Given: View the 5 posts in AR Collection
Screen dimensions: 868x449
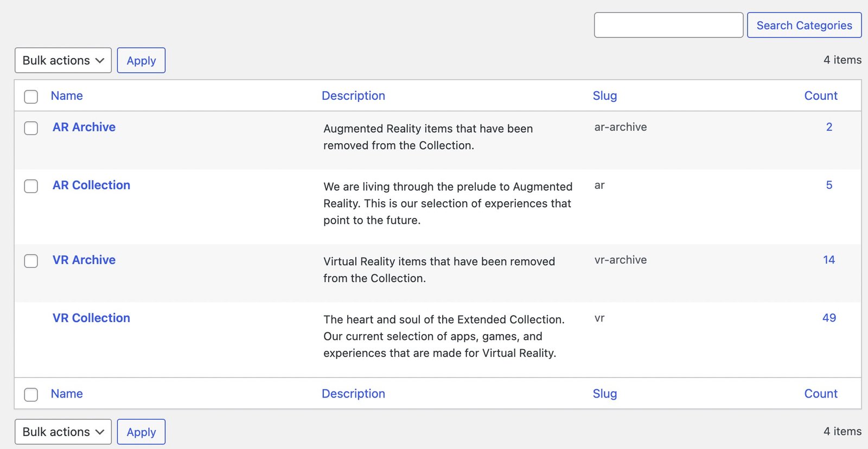Looking at the screenshot, I should [829, 185].
